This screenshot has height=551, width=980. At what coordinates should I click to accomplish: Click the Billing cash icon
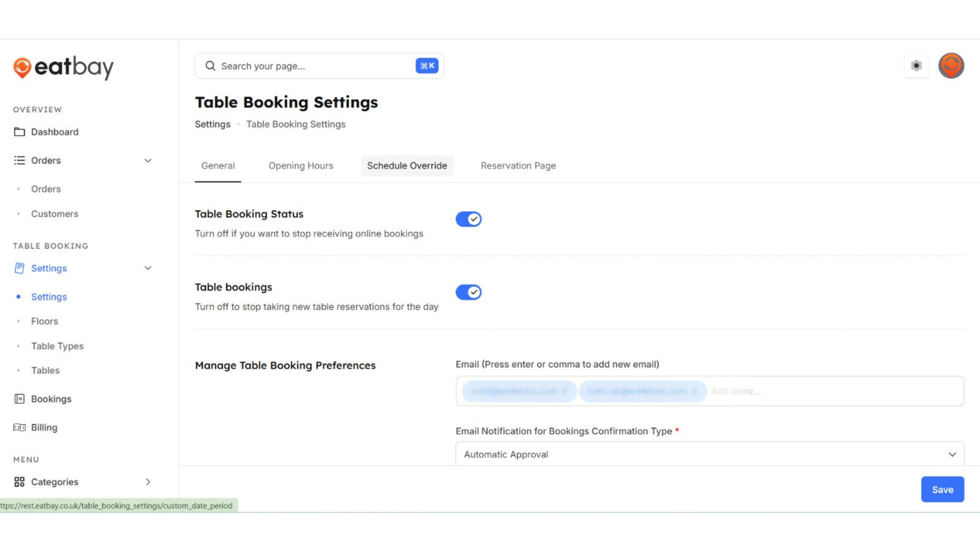click(x=19, y=428)
